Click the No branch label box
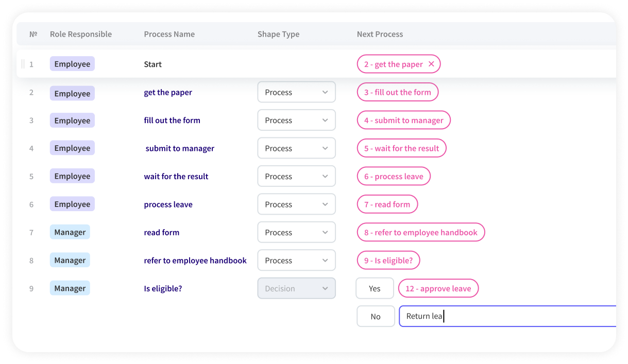Screen dimensions: 628x364 376,317
